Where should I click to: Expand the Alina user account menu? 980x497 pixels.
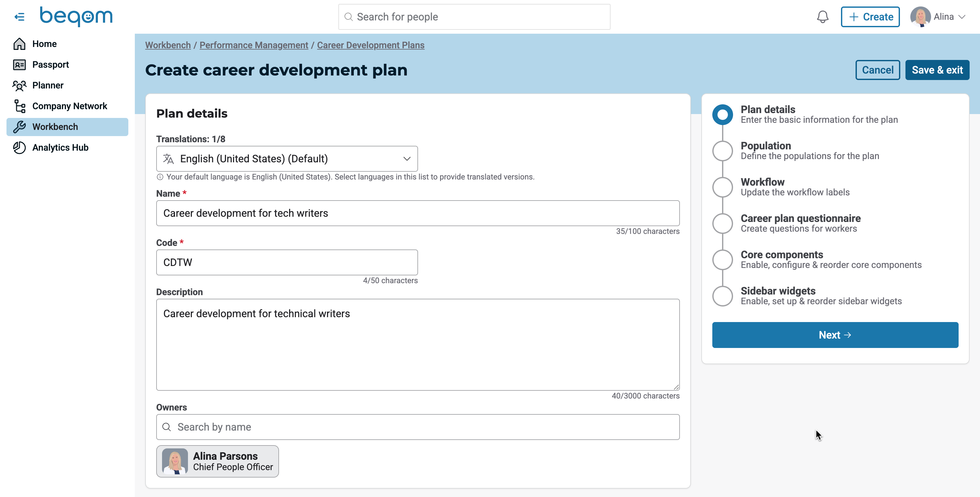[x=938, y=17]
